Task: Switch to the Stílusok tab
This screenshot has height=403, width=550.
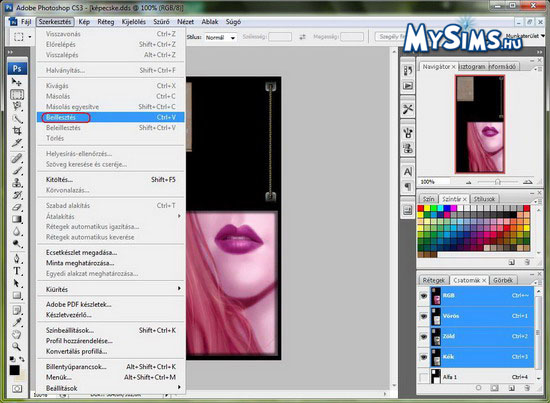Action: [x=484, y=199]
